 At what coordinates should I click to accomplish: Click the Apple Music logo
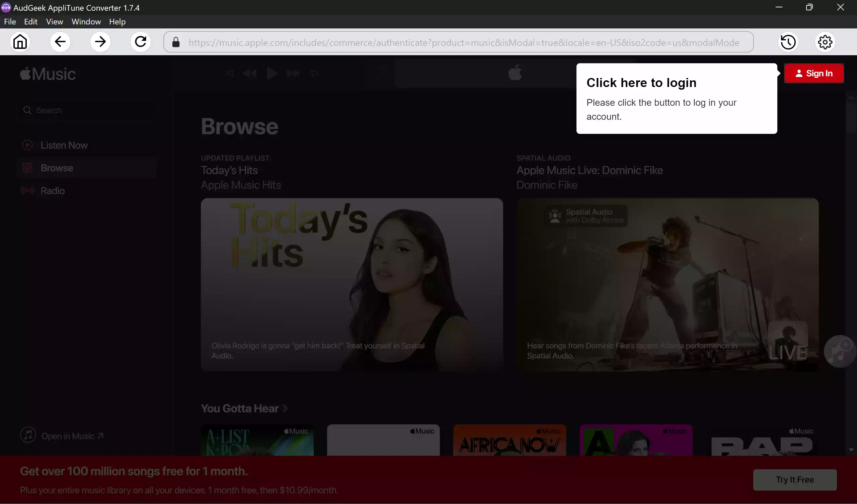click(x=48, y=74)
